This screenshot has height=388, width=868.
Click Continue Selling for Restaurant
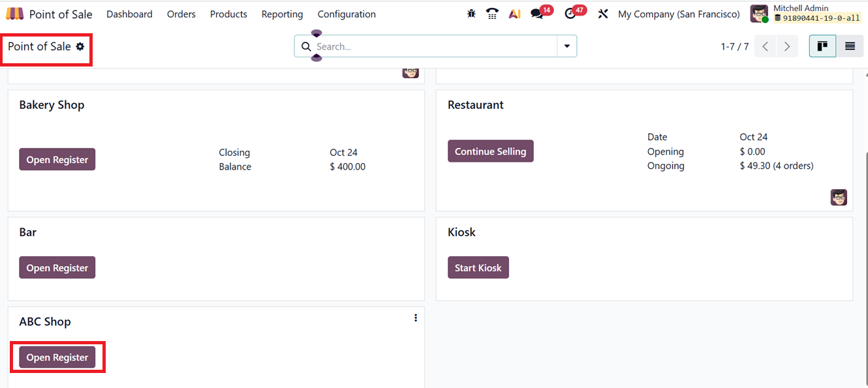(490, 151)
